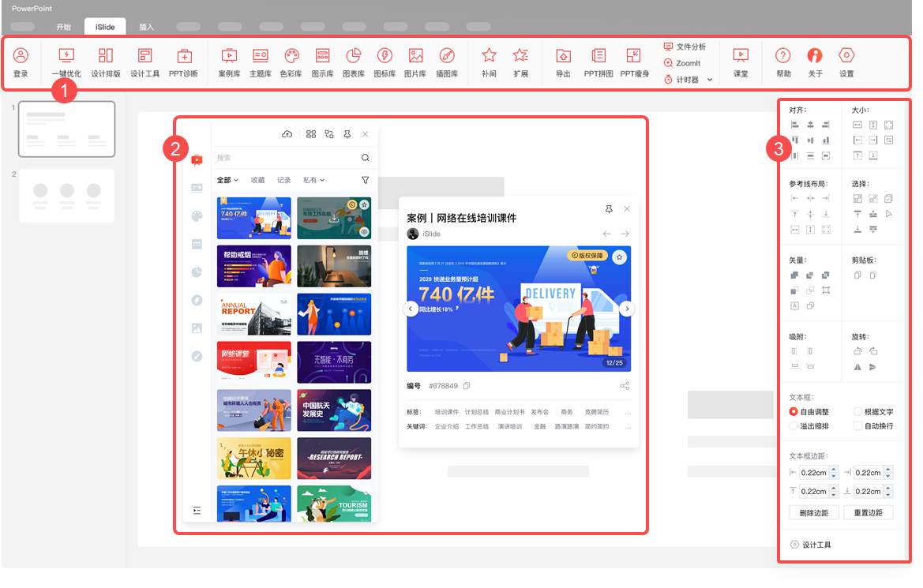Select 自由调整 text box option

point(809,411)
